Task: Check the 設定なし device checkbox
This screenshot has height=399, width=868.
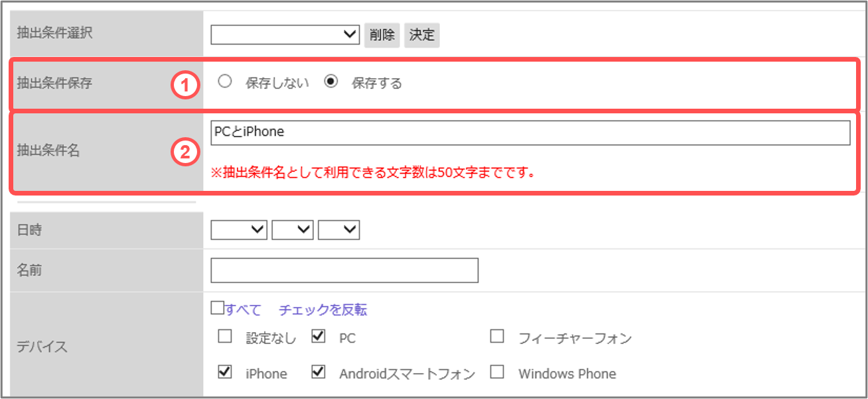Action: click(x=225, y=337)
